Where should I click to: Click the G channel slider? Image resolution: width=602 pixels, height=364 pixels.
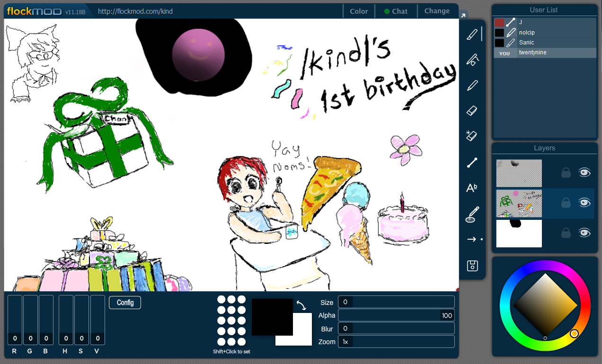pyautogui.click(x=30, y=320)
